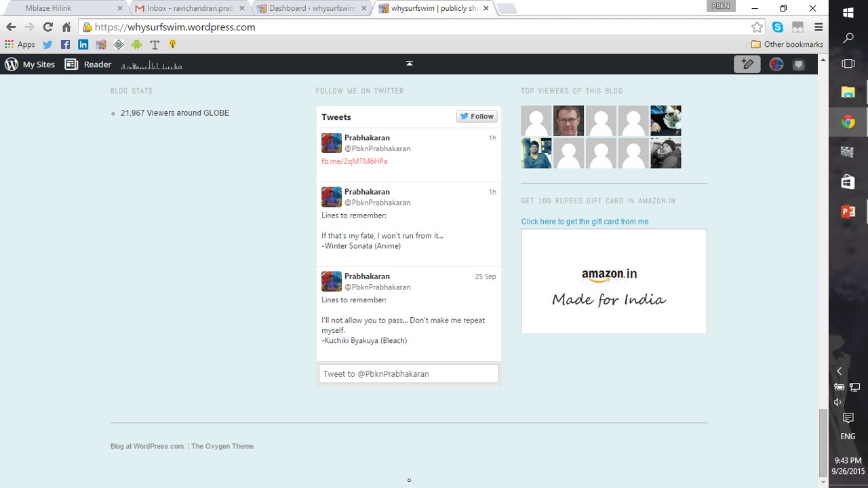This screenshot has height=488, width=868.
Task: Open the LinkedIn bookmark icon
Action: coord(83,45)
